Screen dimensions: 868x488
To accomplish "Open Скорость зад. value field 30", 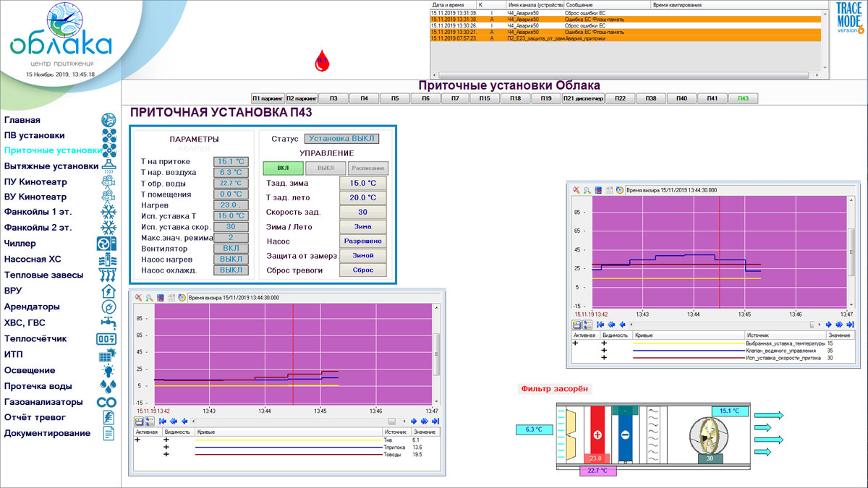I will 363,213.
